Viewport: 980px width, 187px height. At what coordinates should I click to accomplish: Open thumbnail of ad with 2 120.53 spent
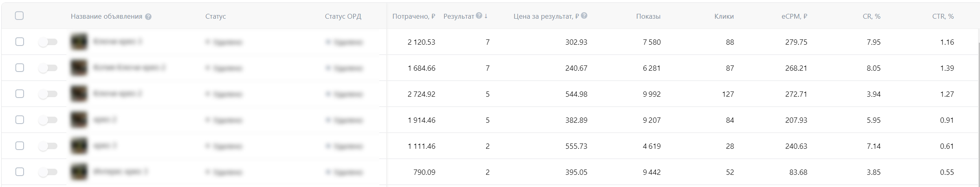[79, 42]
